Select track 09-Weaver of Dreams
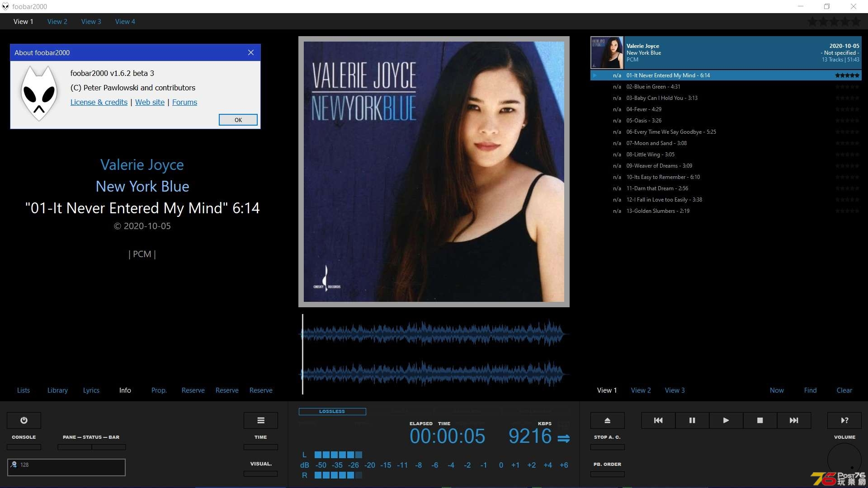868x488 pixels. pyautogui.click(x=726, y=166)
